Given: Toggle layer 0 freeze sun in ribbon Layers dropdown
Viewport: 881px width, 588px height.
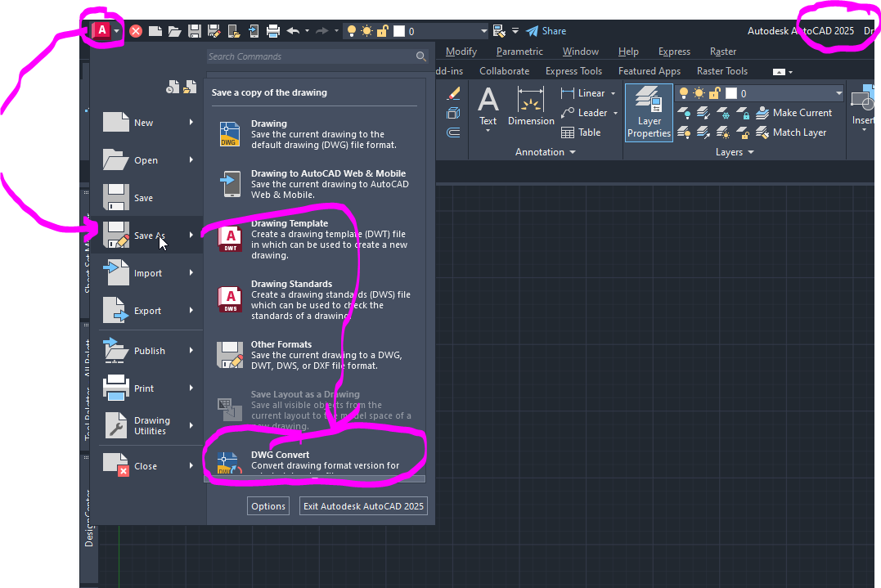Looking at the screenshot, I should (x=699, y=93).
